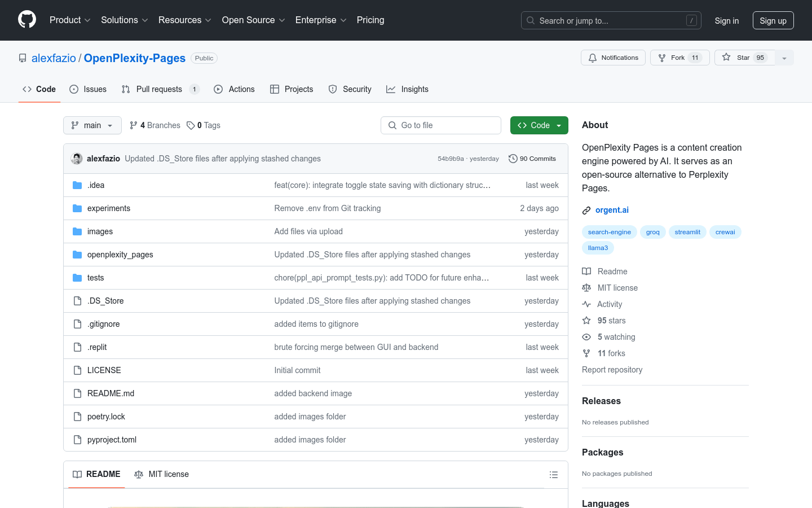812x508 pixels.
Task: Click alexfazio avatar in commit header
Action: (x=77, y=159)
